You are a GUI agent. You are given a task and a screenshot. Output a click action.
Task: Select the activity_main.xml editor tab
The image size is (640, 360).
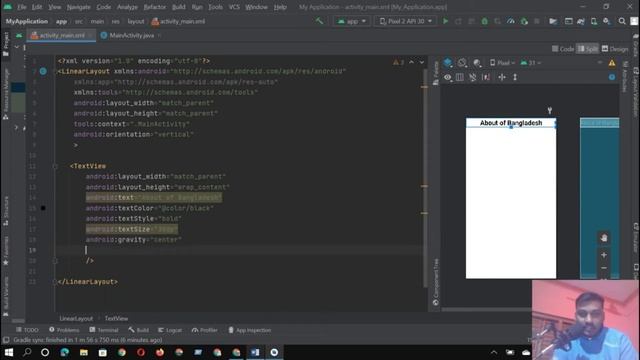pyautogui.click(x=62, y=36)
